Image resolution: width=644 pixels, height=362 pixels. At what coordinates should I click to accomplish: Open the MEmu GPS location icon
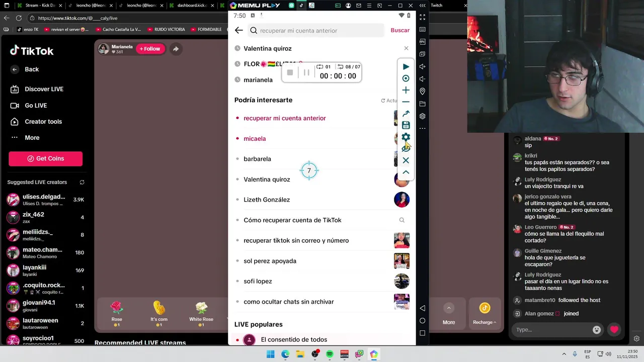coord(423,92)
